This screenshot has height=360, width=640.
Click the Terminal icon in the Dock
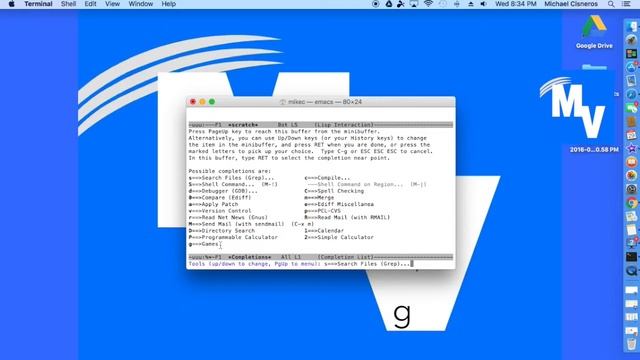pos(631,257)
